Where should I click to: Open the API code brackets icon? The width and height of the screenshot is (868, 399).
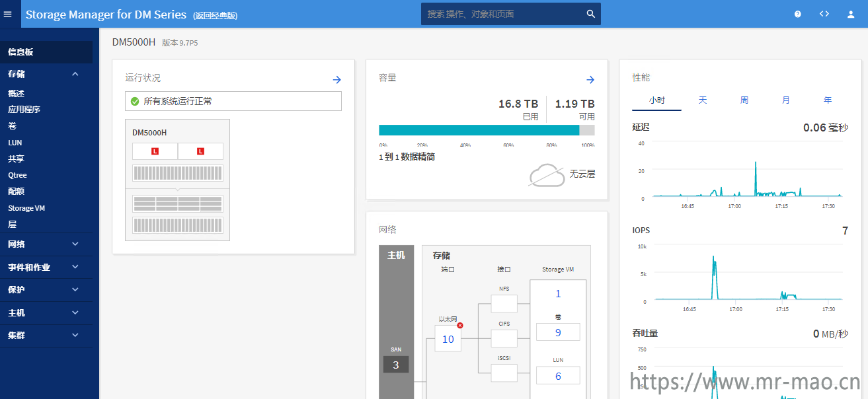click(824, 14)
